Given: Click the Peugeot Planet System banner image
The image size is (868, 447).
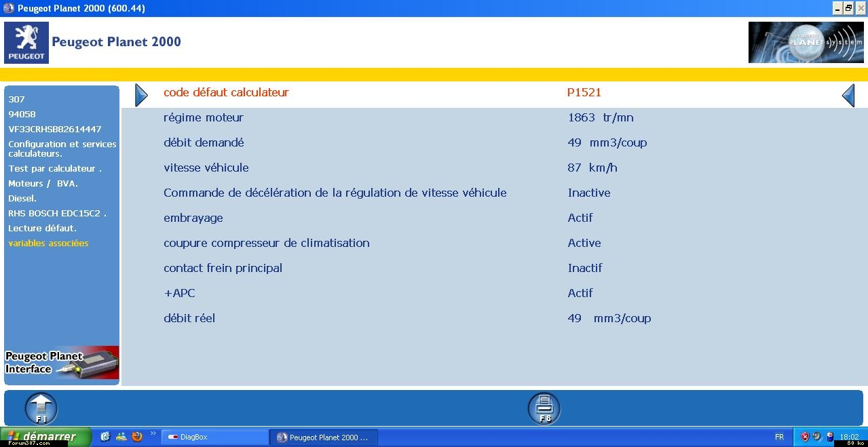Looking at the screenshot, I should [x=806, y=42].
